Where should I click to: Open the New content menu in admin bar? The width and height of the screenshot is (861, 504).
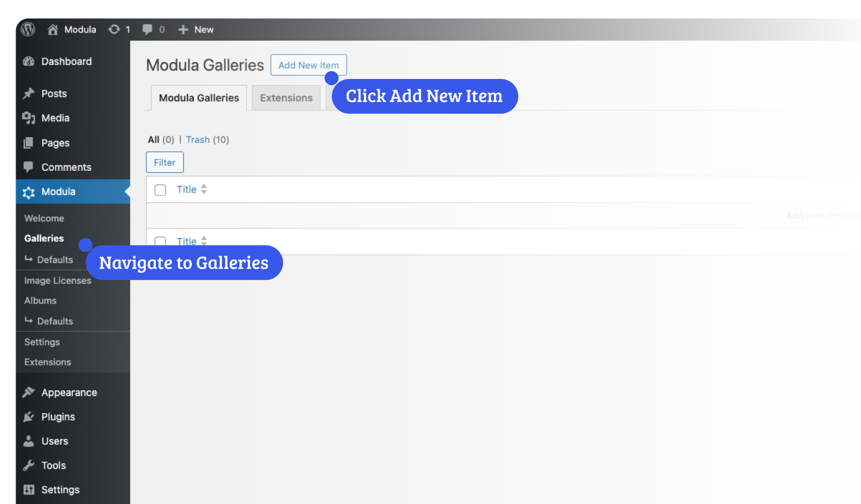[x=196, y=30]
